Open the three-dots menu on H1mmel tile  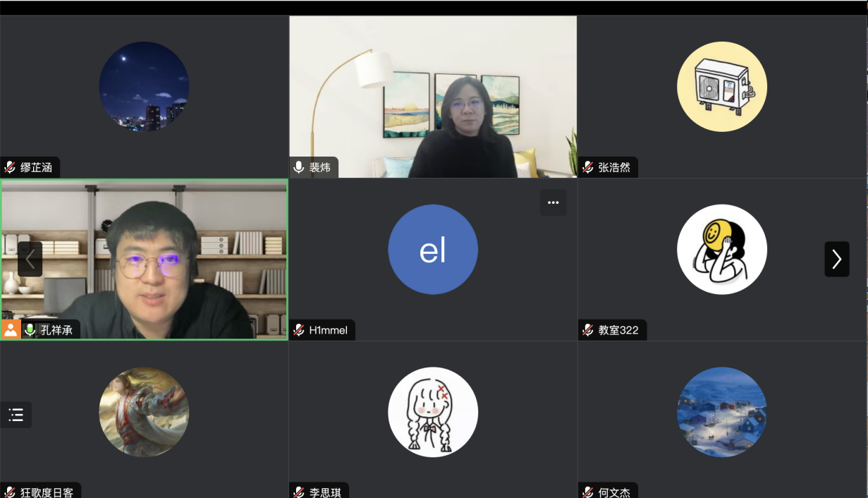tap(553, 202)
